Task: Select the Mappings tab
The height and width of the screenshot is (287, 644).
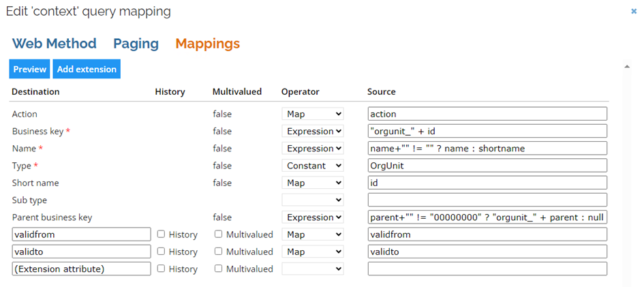Action: 207,44
